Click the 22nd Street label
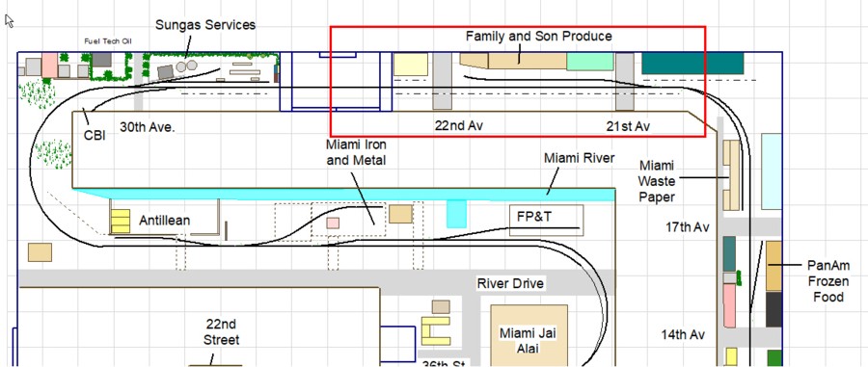Viewport: 868px width, 367px height. click(x=222, y=331)
